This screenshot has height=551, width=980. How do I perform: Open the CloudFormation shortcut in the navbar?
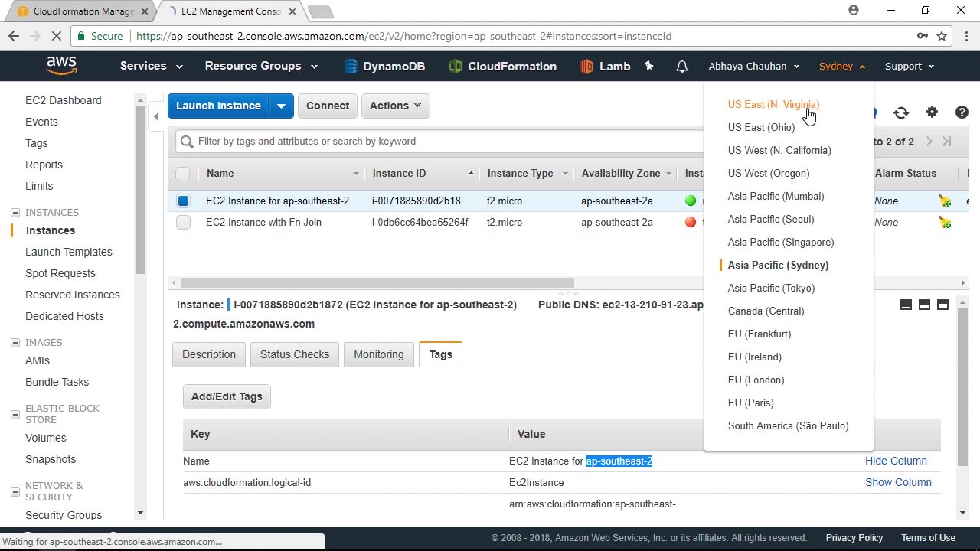pyautogui.click(x=502, y=67)
